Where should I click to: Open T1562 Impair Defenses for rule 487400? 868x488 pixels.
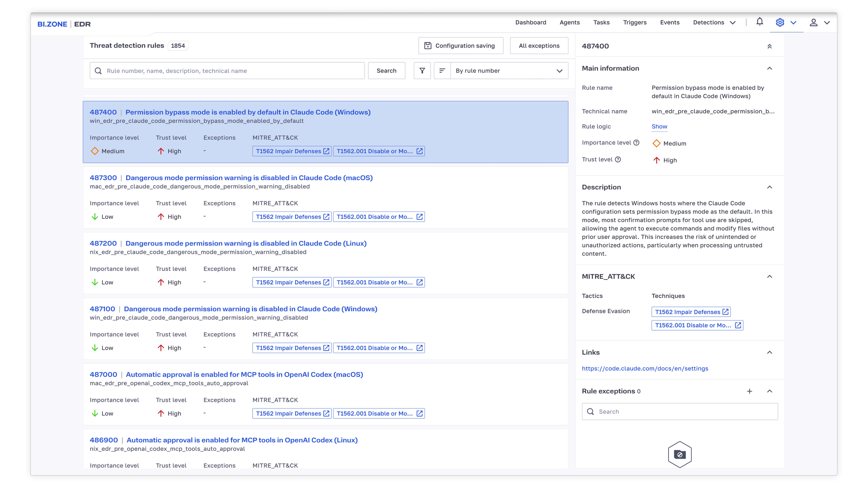pos(292,151)
